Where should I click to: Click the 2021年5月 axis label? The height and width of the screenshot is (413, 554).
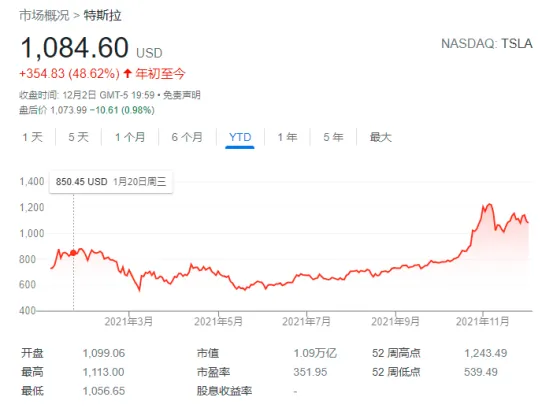coord(218,322)
